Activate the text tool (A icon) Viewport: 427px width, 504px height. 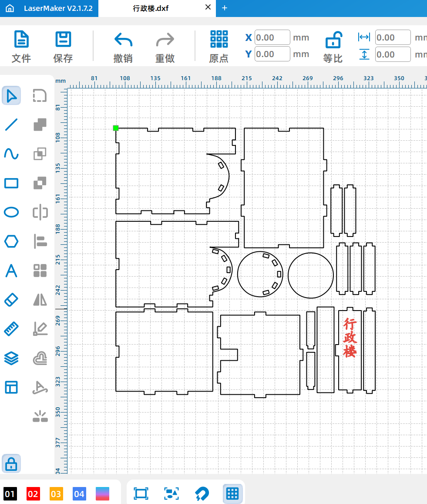11,271
